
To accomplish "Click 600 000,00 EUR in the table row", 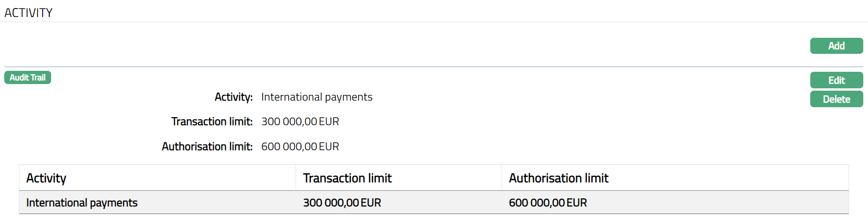I will (548, 203).
